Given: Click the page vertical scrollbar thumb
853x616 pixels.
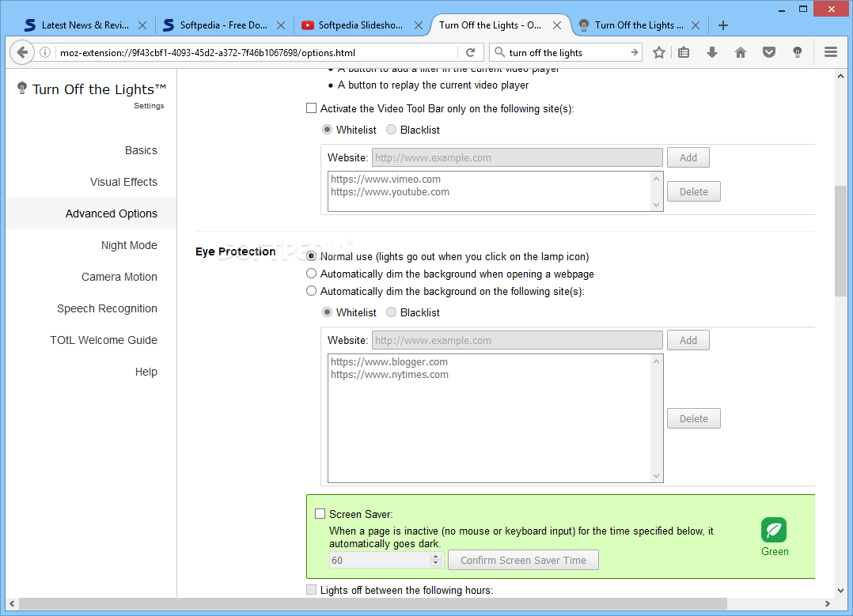Looking at the screenshot, I should click(840, 241).
